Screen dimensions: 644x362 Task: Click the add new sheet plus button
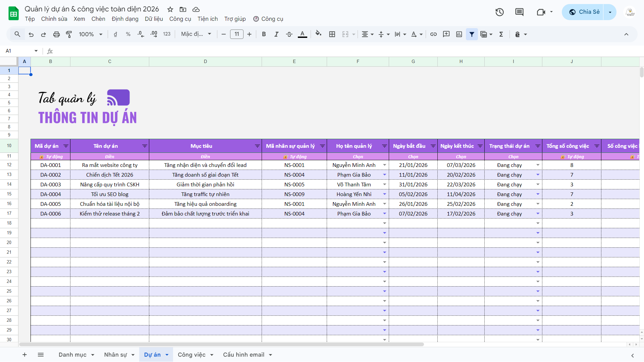pos(24,355)
